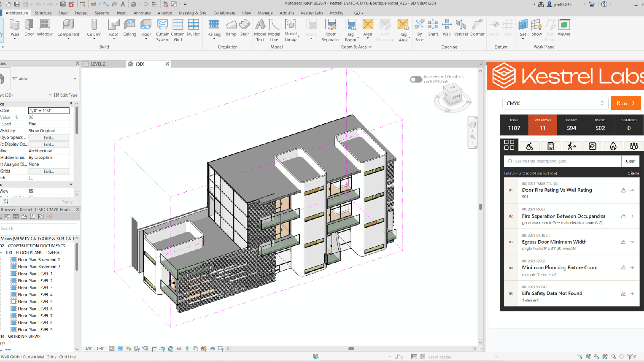Open the Collaborate ribbon tab

tap(224, 13)
